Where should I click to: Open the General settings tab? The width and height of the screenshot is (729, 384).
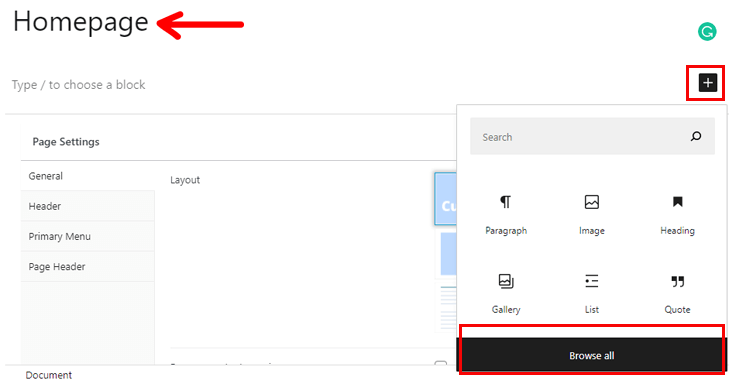[87, 176]
